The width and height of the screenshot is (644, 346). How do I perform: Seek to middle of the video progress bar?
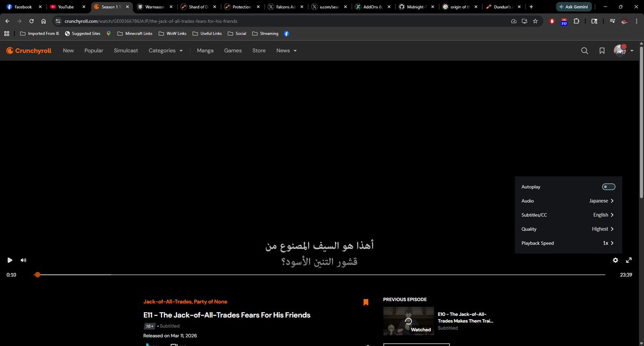pos(321,275)
